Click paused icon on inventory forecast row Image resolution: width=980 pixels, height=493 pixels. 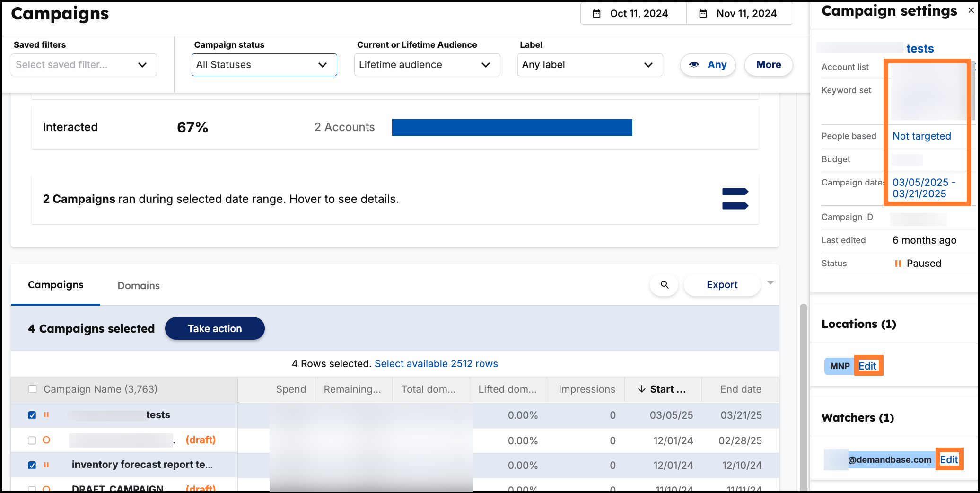(46, 465)
